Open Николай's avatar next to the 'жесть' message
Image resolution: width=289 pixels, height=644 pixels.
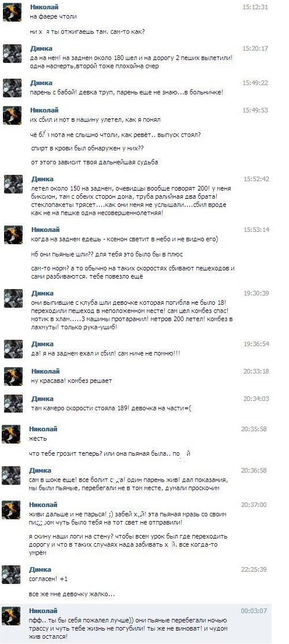[x=11, y=434]
